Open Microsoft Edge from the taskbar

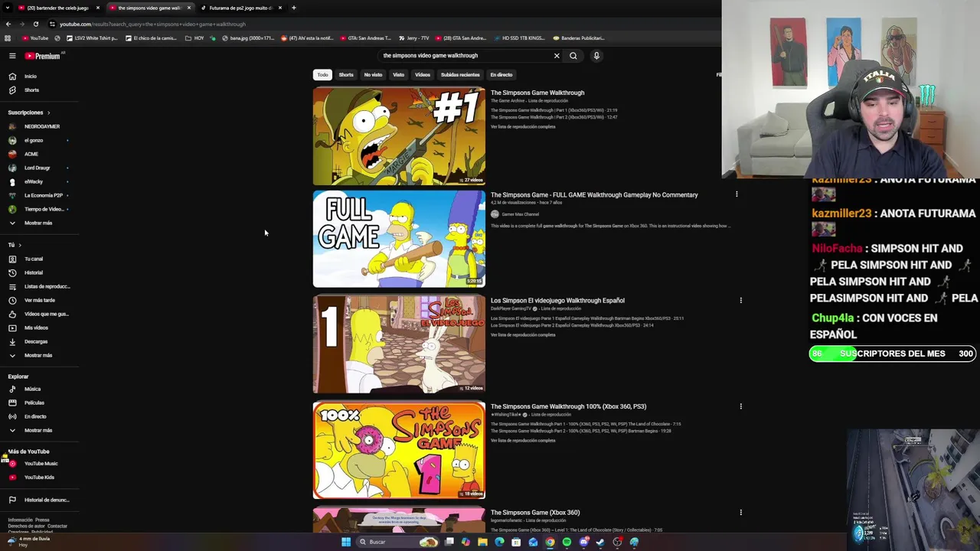(x=499, y=543)
